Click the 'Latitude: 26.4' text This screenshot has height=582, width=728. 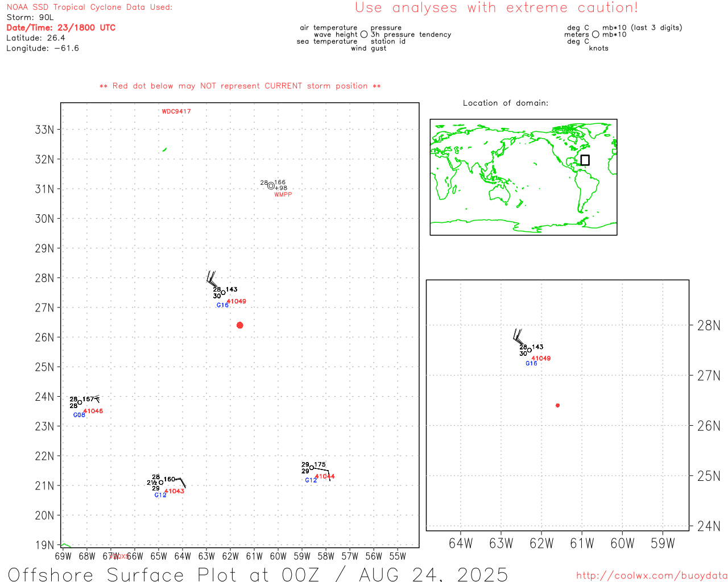pyautogui.click(x=36, y=38)
